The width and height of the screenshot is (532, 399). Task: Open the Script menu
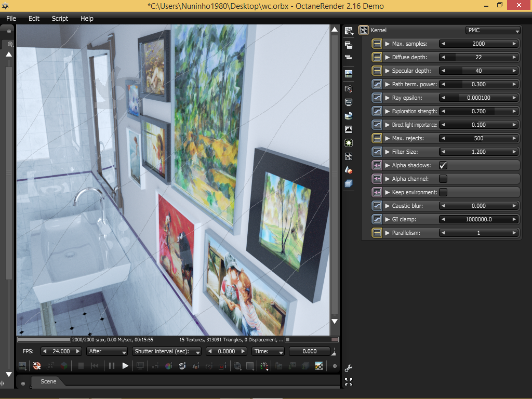[x=60, y=18]
